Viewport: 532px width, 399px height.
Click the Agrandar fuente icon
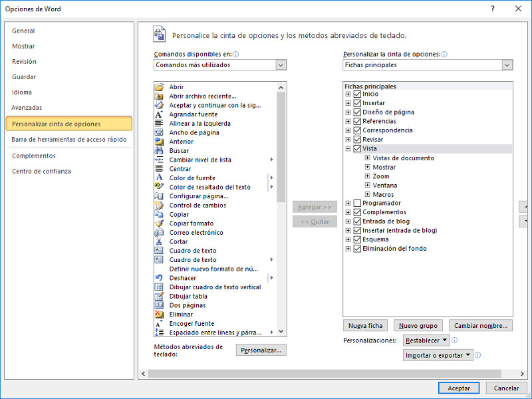[x=159, y=114]
